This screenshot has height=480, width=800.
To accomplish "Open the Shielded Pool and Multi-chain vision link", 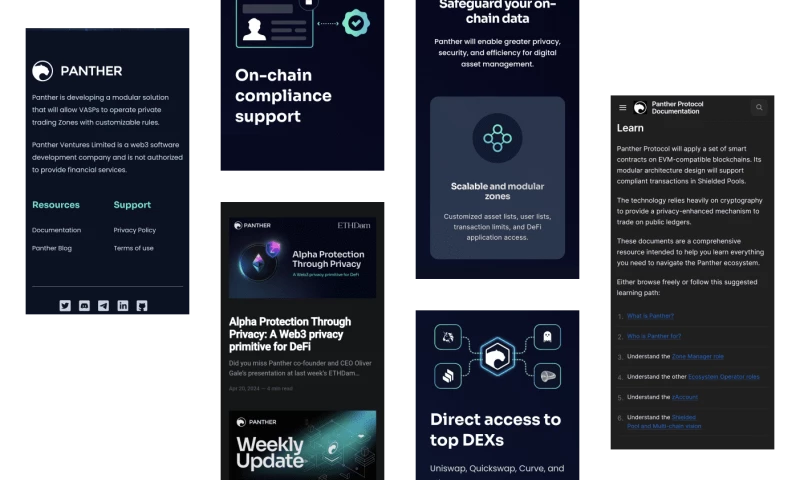I will (x=664, y=422).
